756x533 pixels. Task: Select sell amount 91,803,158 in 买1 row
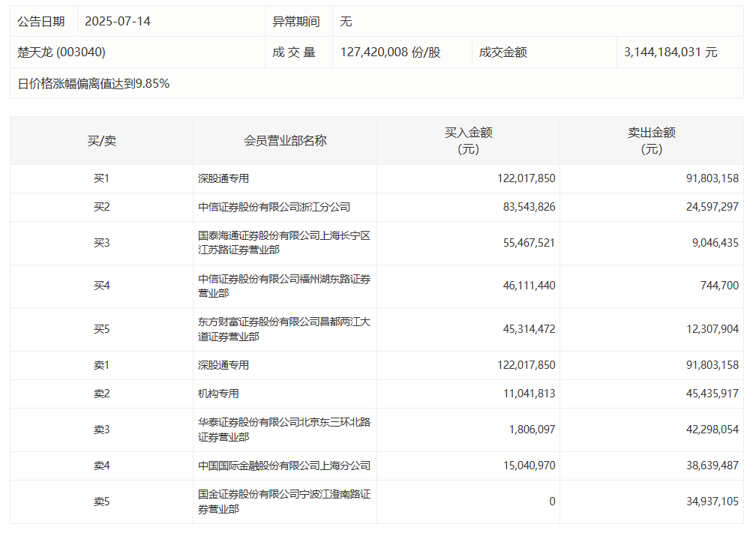(712, 178)
